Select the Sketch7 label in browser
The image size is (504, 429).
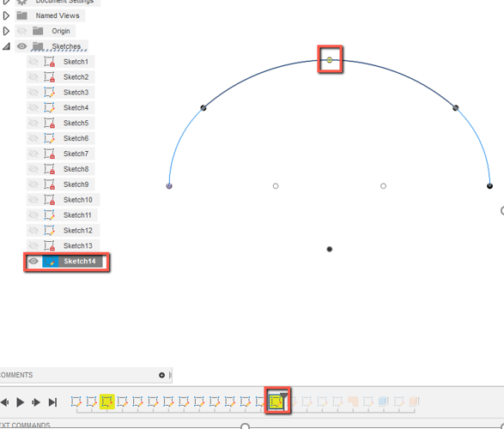(76, 154)
